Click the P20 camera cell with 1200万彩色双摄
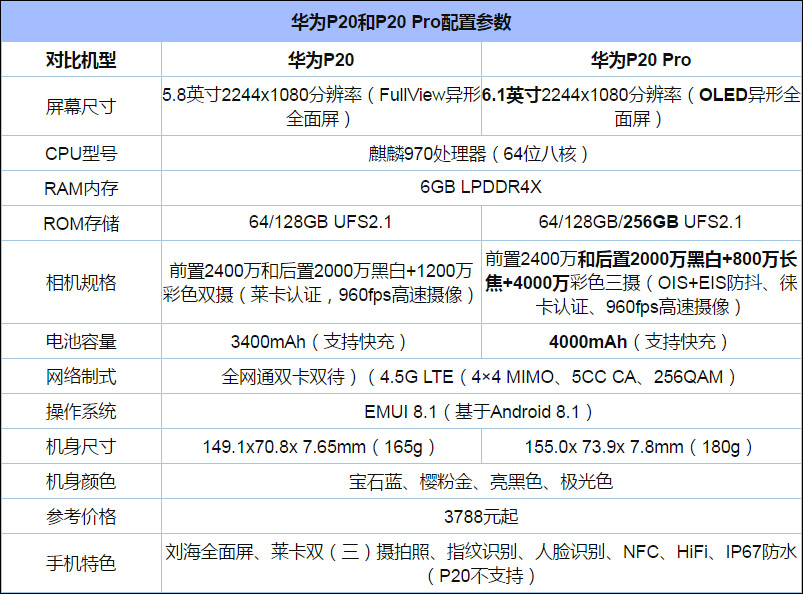This screenshot has width=803, height=594. [321, 282]
